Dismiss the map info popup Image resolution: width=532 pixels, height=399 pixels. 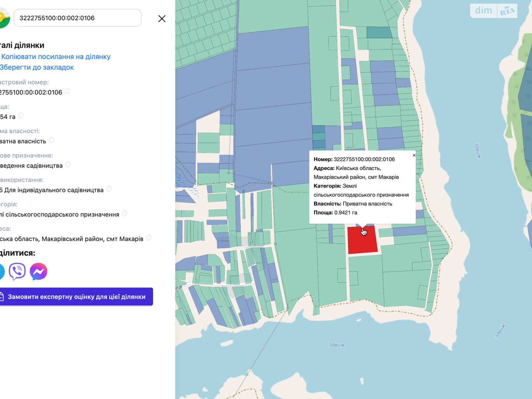tap(414, 155)
